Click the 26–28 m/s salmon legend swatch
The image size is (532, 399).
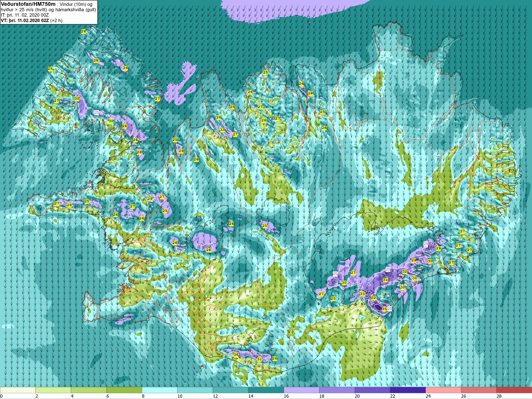479,390
